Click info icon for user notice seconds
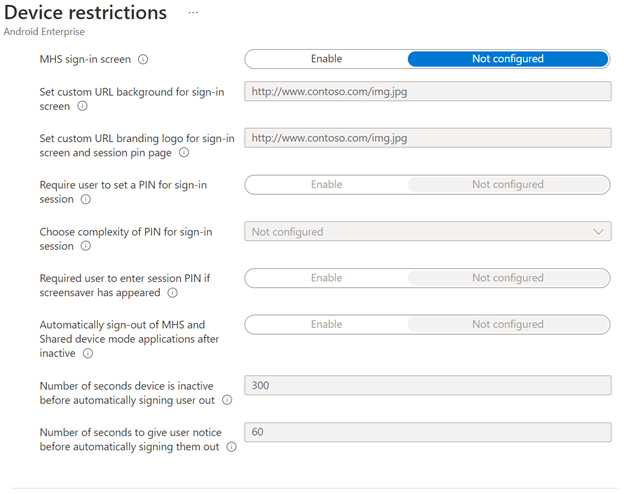The image size is (624, 494). 232,447
